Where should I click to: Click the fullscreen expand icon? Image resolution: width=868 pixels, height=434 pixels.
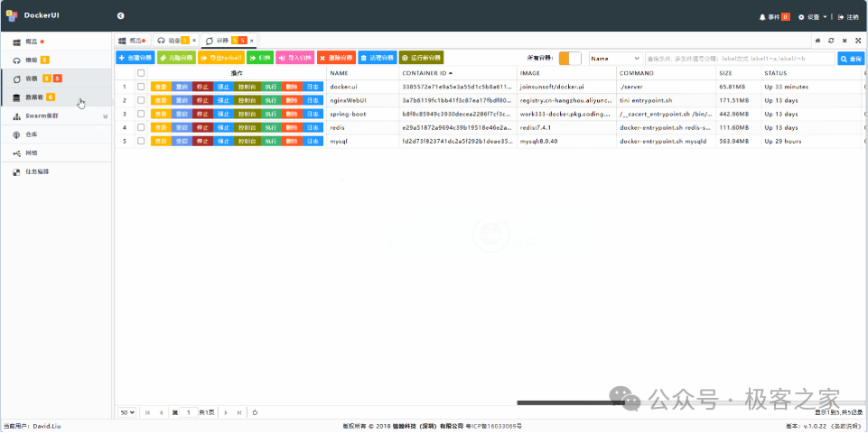pos(858,41)
